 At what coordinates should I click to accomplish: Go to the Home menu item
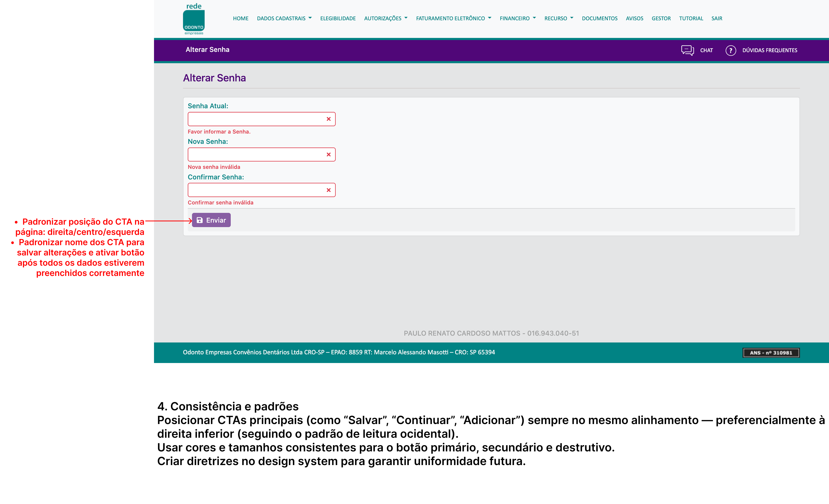tap(241, 18)
